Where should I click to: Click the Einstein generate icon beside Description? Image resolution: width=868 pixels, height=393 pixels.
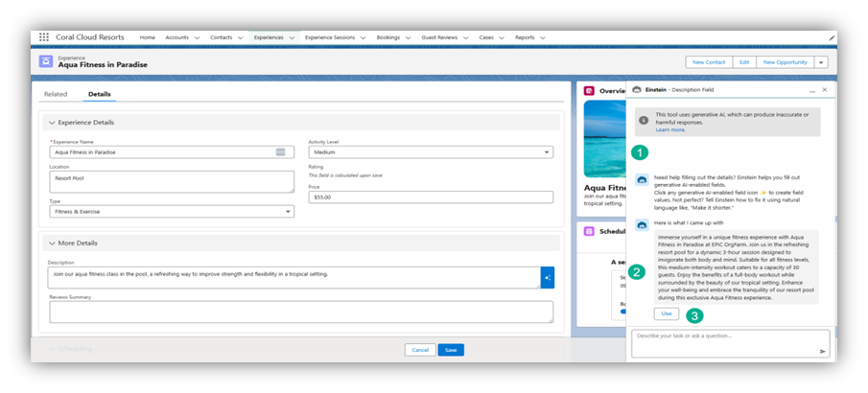pos(547,277)
